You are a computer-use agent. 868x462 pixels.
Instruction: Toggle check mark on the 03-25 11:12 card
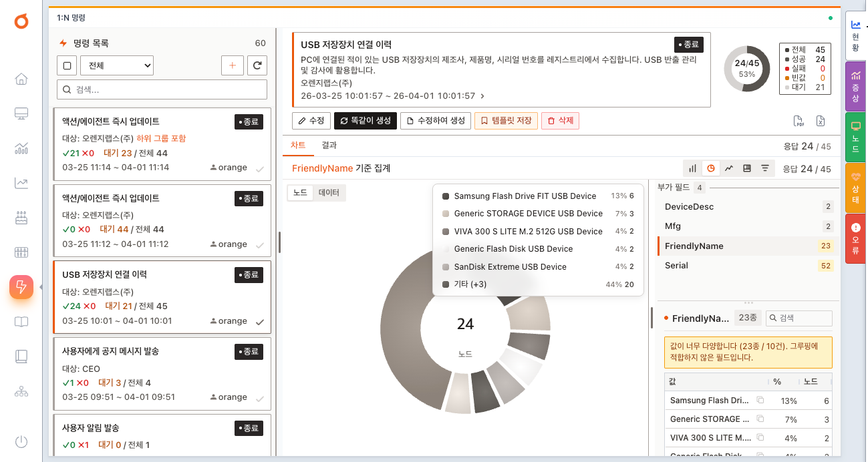coord(260,245)
